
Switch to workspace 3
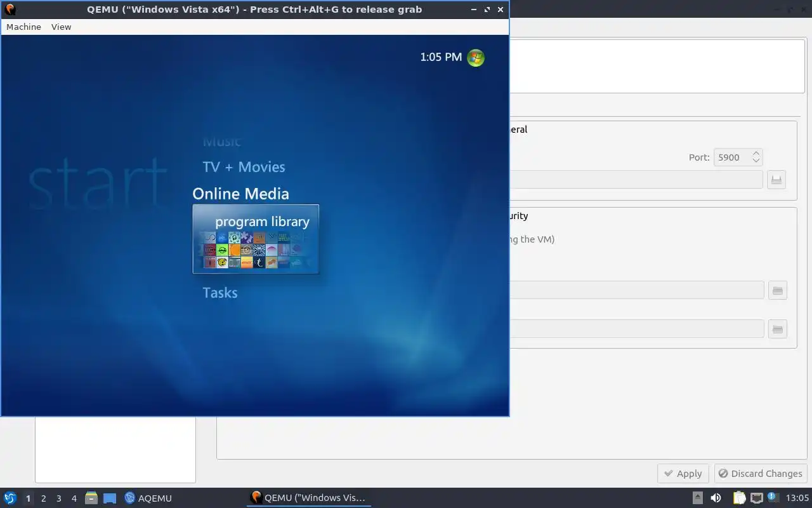coord(58,498)
